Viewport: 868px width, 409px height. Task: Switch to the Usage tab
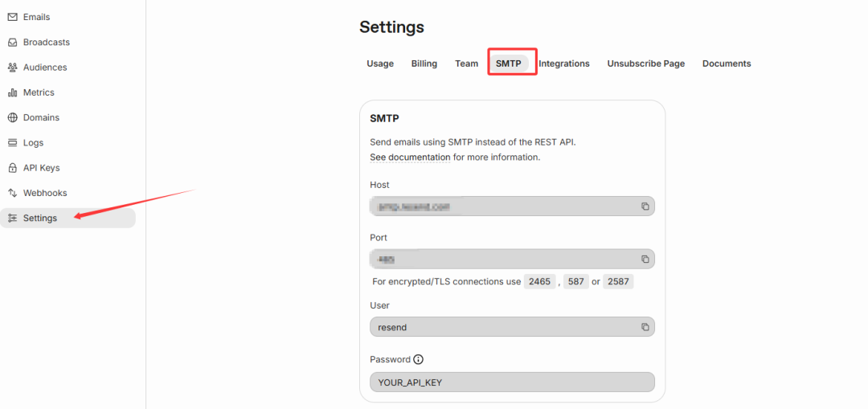coord(380,63)
